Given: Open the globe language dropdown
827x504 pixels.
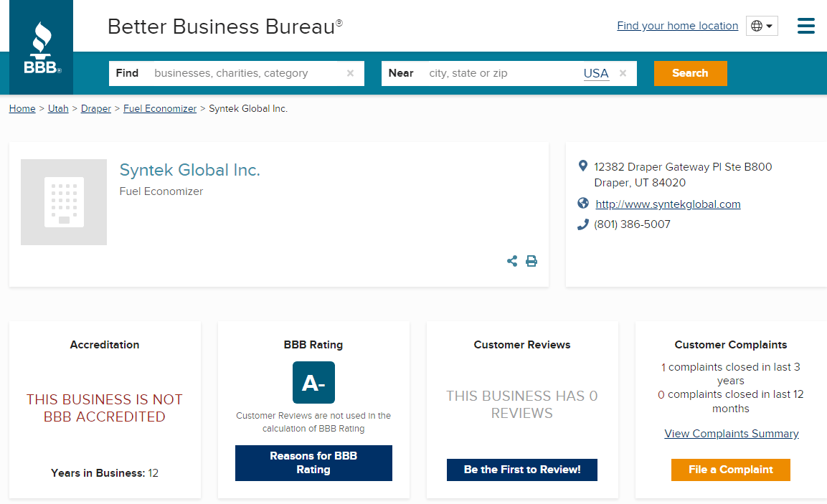Looking at the screenshot, I should coord(762,26).
